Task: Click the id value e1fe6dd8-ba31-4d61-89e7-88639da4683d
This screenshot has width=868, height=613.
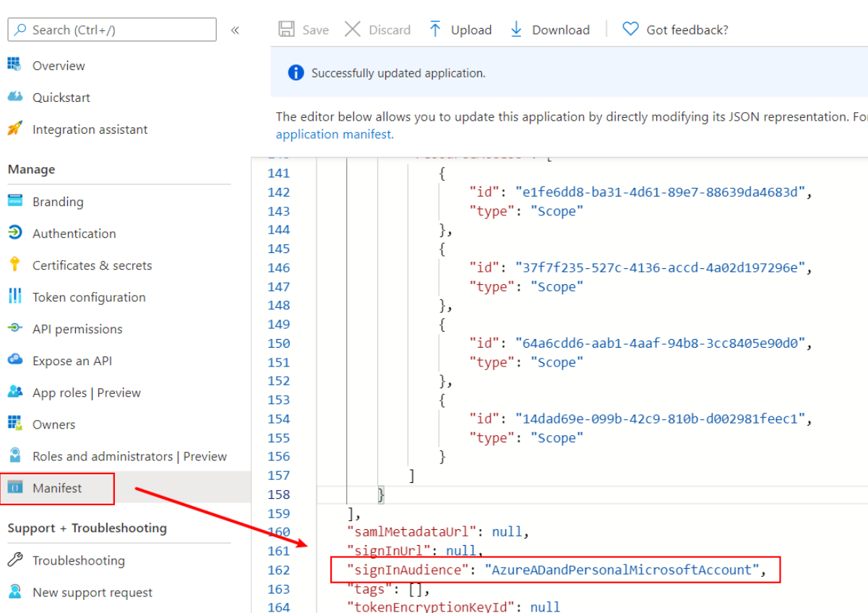Action: 660,192
